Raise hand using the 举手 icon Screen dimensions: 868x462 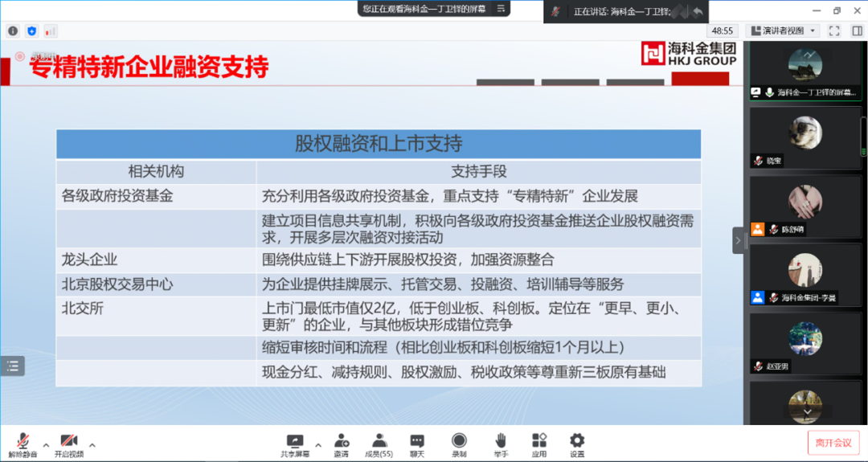[x=501, y=443]
